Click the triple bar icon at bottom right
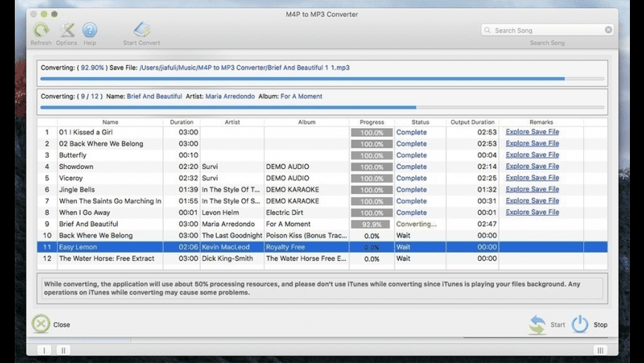The image size is (644, 363). pyautogui.click(x=600, y=350)
